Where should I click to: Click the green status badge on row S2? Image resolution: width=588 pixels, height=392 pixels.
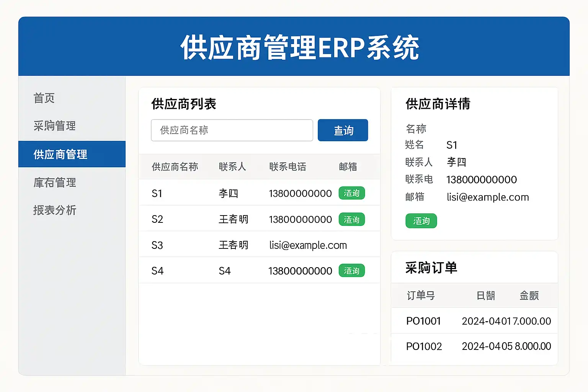351,220
